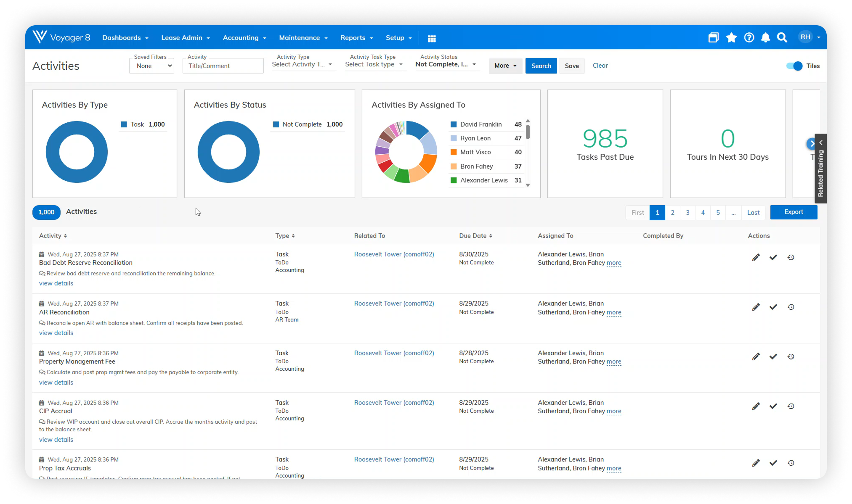Click the favorites star icon
The image size is (852, 504).
(x=731, y=38)
